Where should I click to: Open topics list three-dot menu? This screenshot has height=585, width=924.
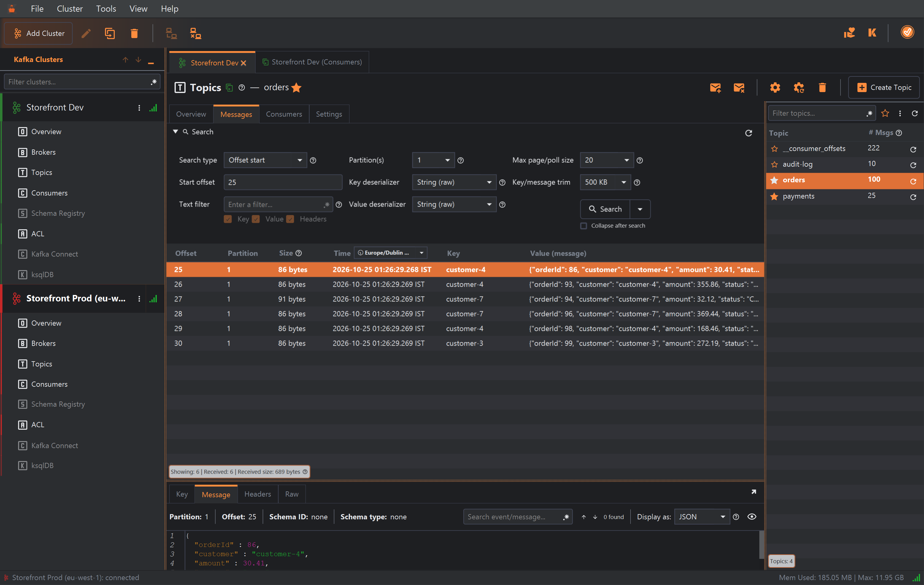[900, 113]
